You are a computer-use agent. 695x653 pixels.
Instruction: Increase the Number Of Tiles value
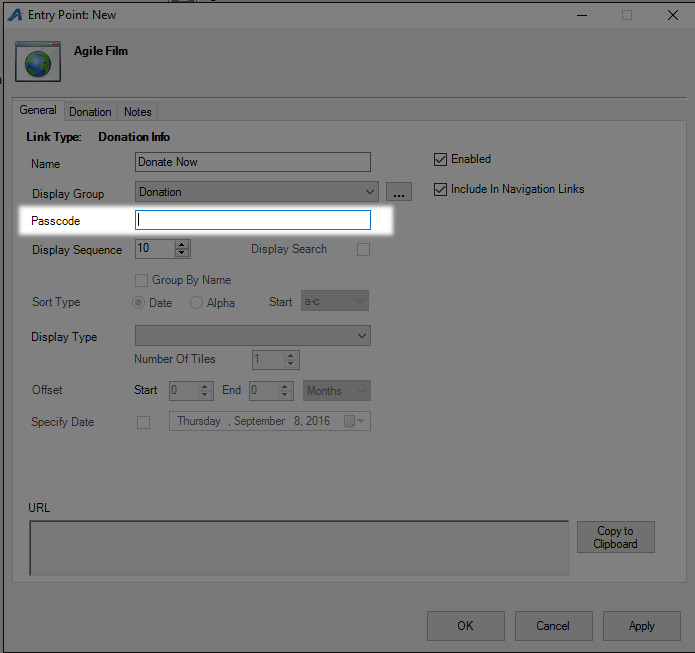click(290, 356)
